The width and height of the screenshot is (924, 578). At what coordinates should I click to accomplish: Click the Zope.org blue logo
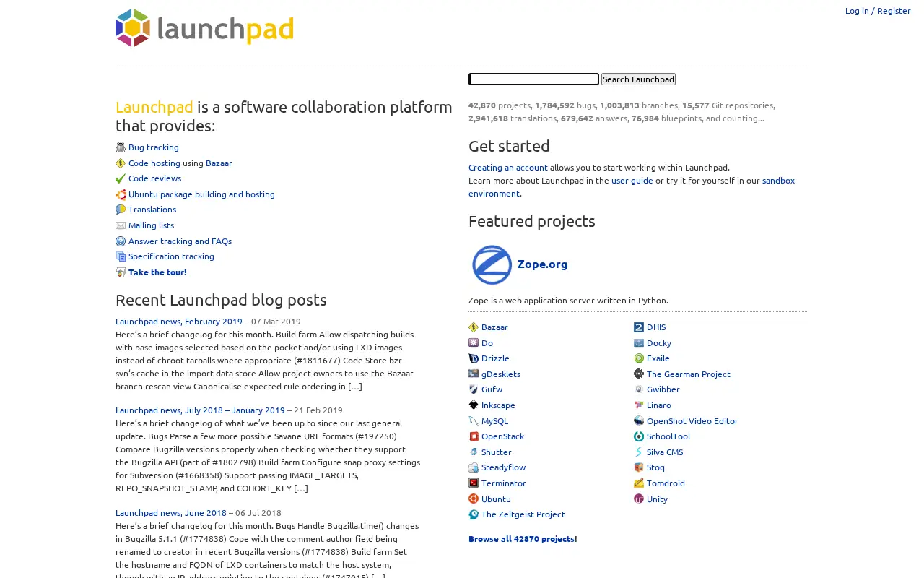click(492, 264)
